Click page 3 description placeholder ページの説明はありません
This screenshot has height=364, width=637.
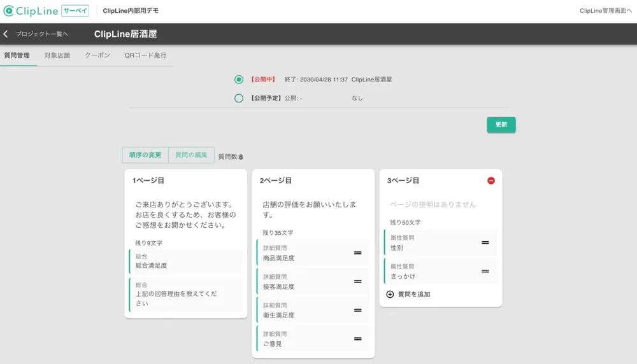coord(433,204)
